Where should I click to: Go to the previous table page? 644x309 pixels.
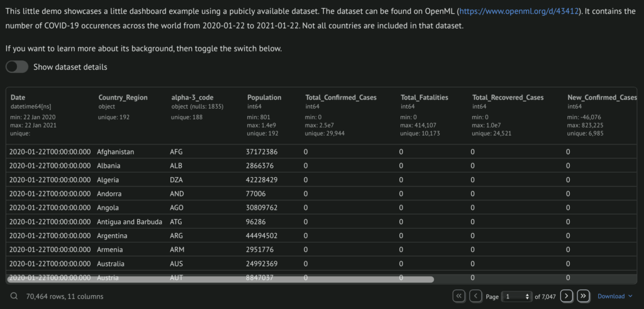tap(476, 296)
